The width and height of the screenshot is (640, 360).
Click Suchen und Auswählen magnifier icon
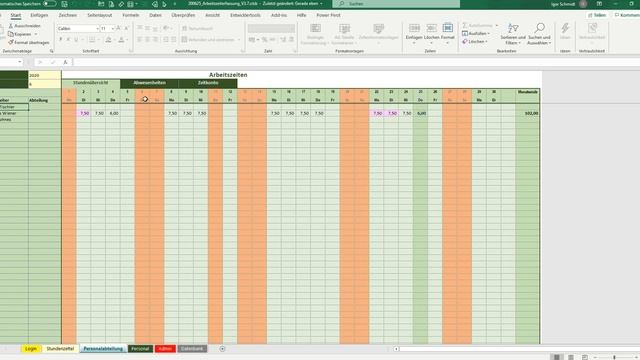click(x=540, y=28)
